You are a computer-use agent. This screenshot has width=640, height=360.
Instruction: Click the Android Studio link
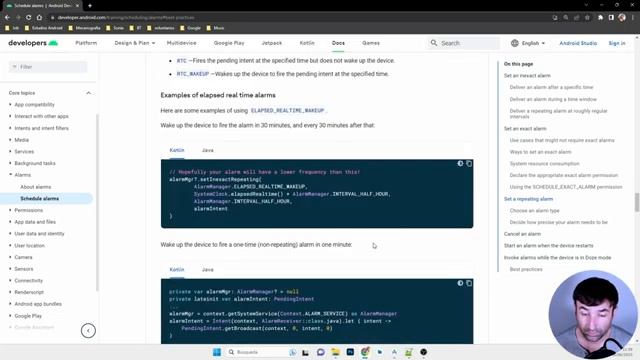(x=578, y=43)
